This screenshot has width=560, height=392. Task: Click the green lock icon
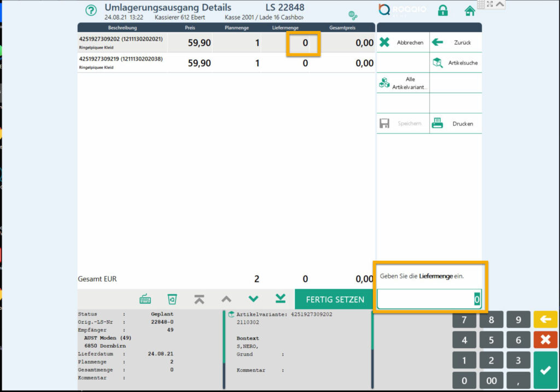point(443,10)
